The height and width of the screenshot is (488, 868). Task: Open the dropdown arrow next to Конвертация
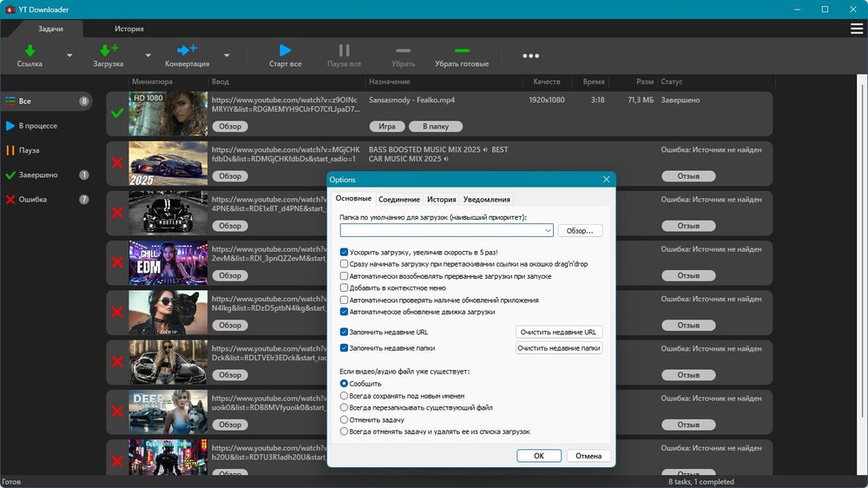pyautogui.click(x=227, y=56)
